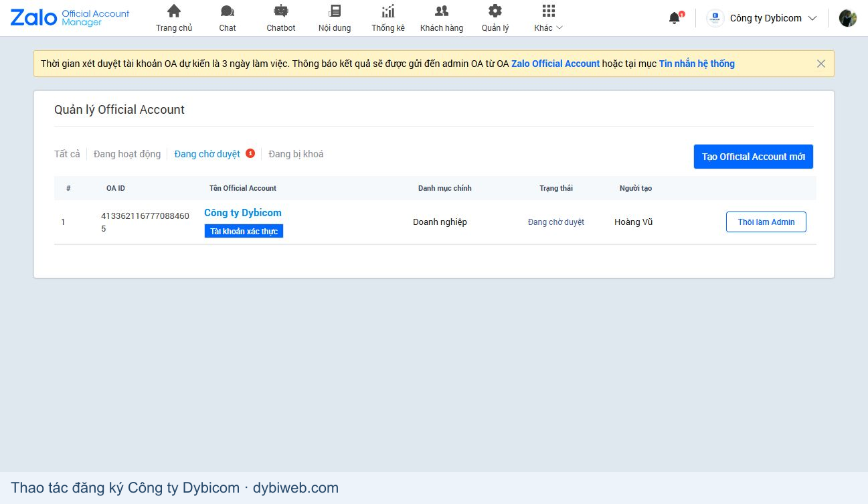The width and height of the screenshot is (868, 504).
Task: Open the notification bell
Action: [675, 18]
